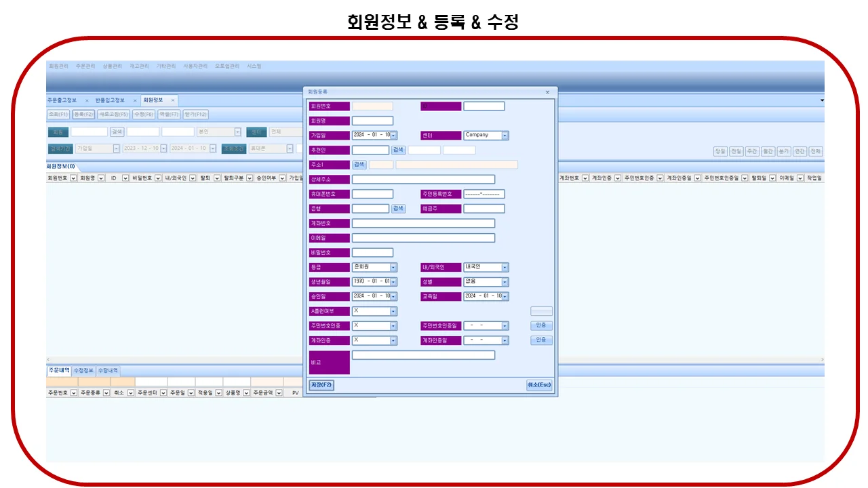Viewport: 868px width, 488px height.
Task: Open the 등급 준회원 dropdown
Action: pos(394,268)
